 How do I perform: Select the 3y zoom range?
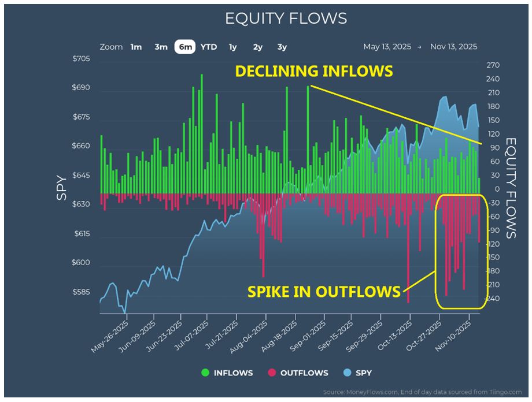[x=282, y=47]
